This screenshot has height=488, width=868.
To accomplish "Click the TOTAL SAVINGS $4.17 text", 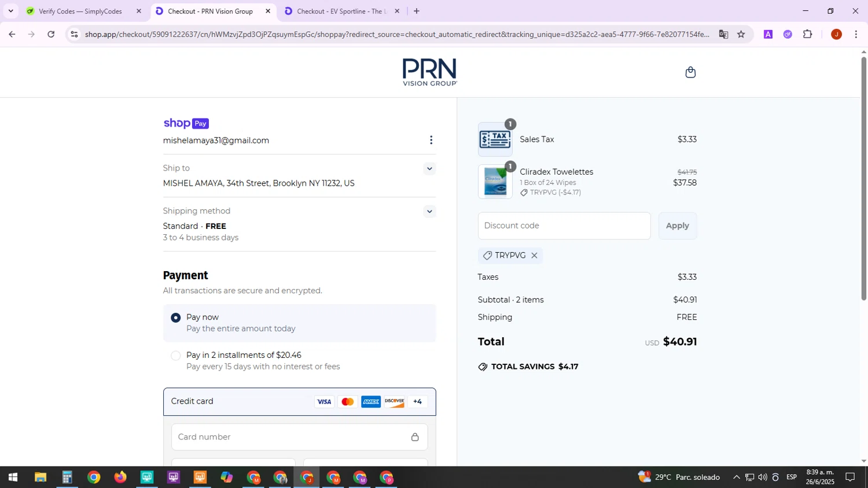I will 535,367.
